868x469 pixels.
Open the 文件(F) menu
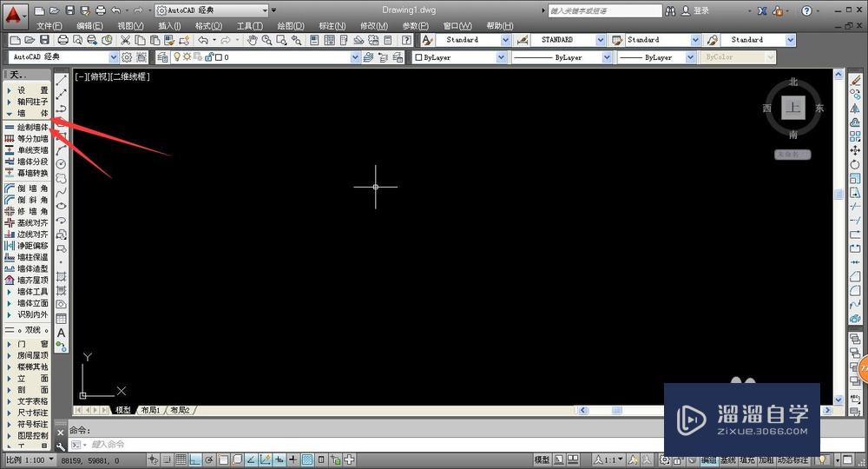[49, 26]
